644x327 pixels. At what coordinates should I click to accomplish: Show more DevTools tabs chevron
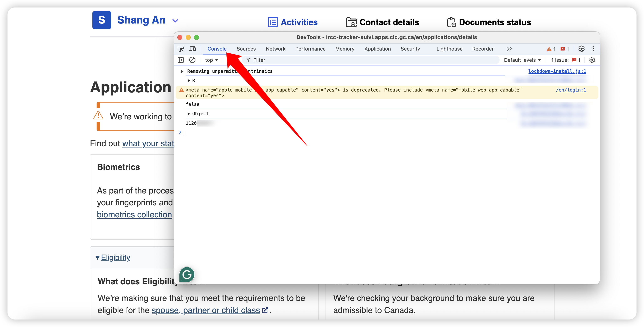pos(509,49)
